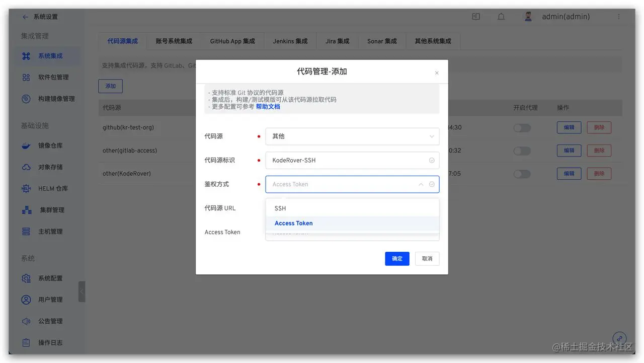Open the three-dot menu next to admin

[618, 17]
